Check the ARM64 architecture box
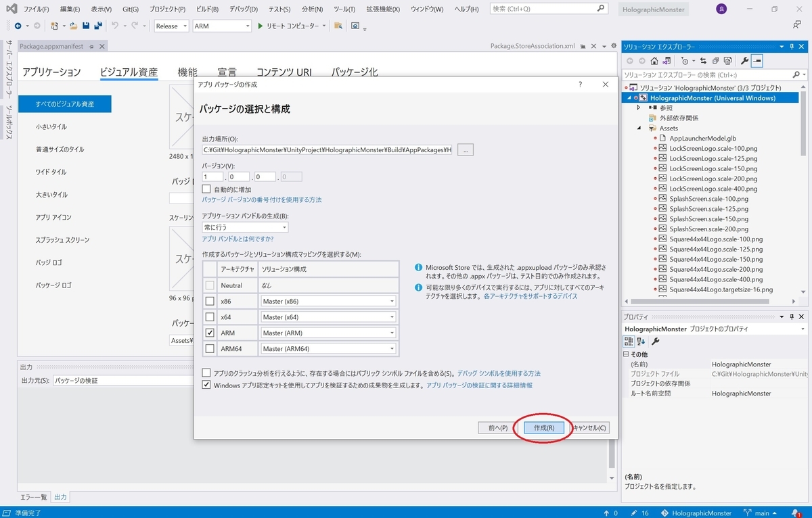Viewport: 812px width, 518px height. 210,349
